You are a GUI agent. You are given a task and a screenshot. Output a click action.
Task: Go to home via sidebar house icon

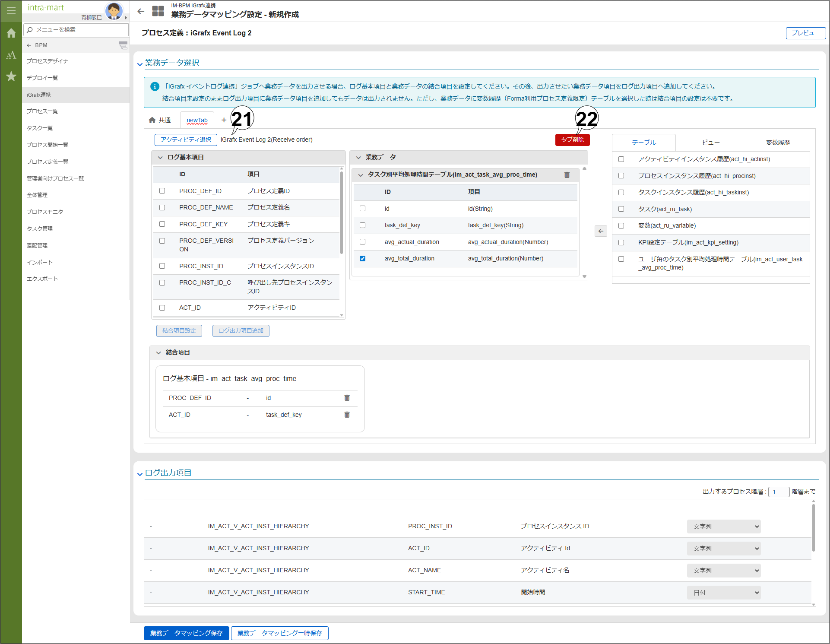[x=11, y=33]
